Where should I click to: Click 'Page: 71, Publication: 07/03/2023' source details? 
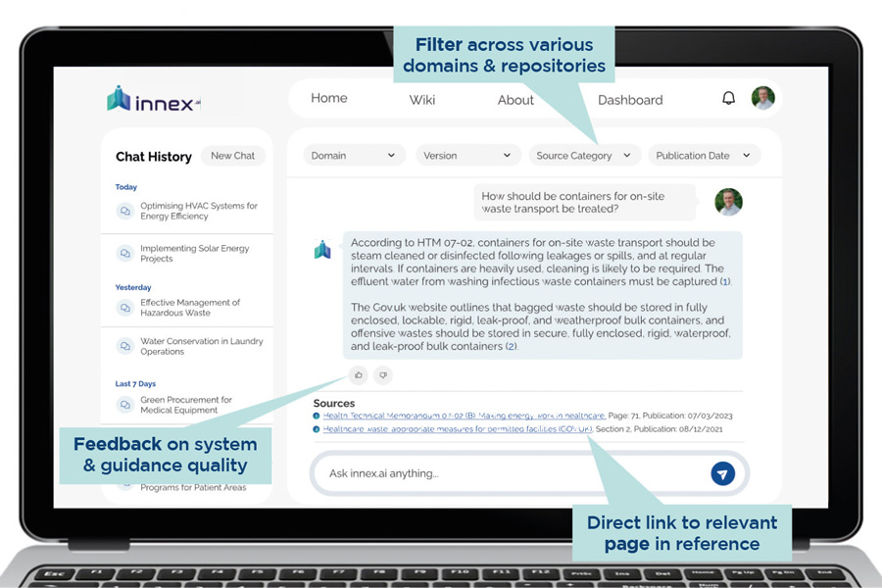[670, 416]
